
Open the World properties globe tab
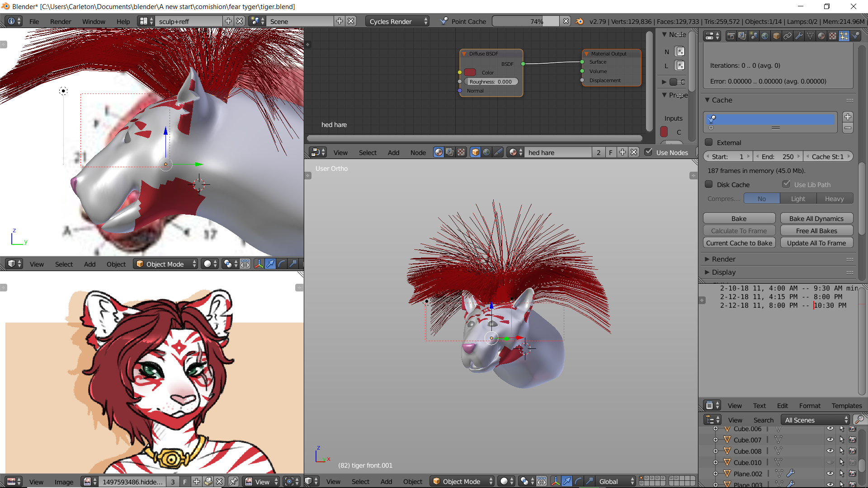pos(765,36)
